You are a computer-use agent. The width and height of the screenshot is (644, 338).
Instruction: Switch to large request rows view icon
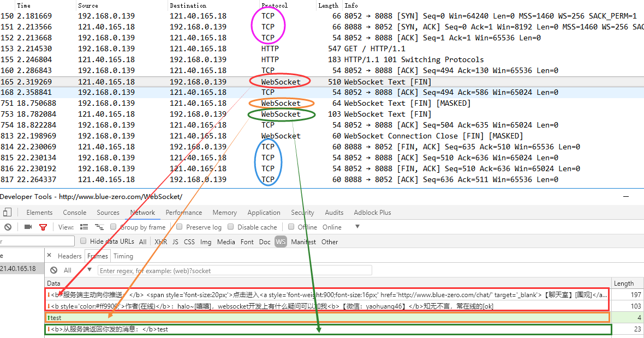(x=84, y=227)
